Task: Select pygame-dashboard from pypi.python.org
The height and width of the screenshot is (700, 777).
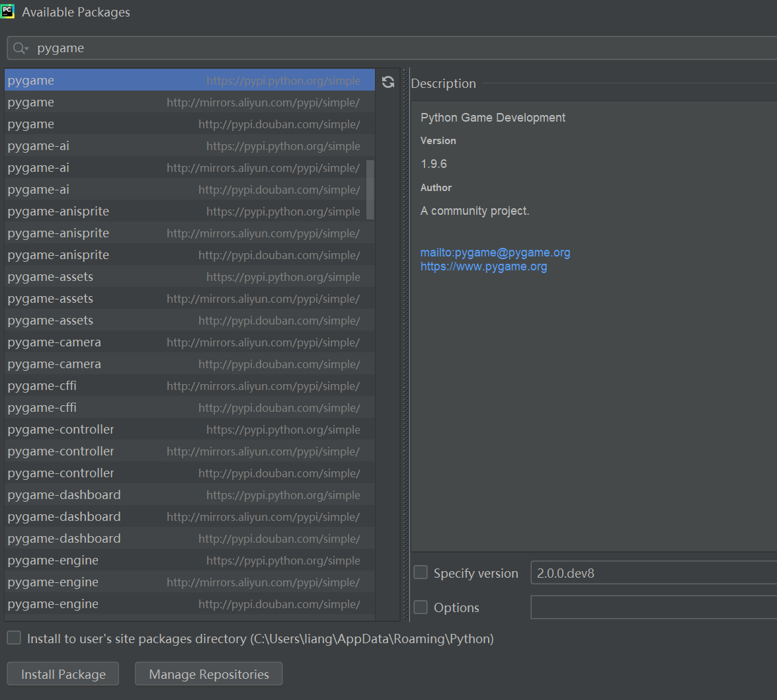Action: tap(190, 494)
